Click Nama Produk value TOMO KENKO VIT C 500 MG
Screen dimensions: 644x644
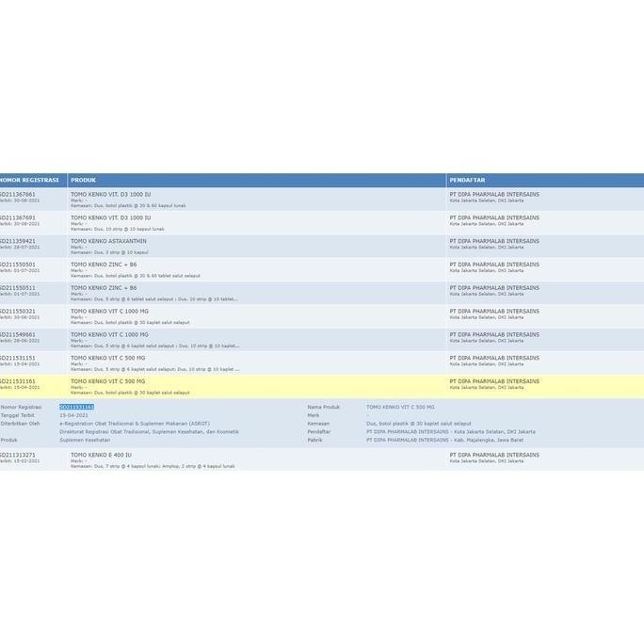(400, 407)
